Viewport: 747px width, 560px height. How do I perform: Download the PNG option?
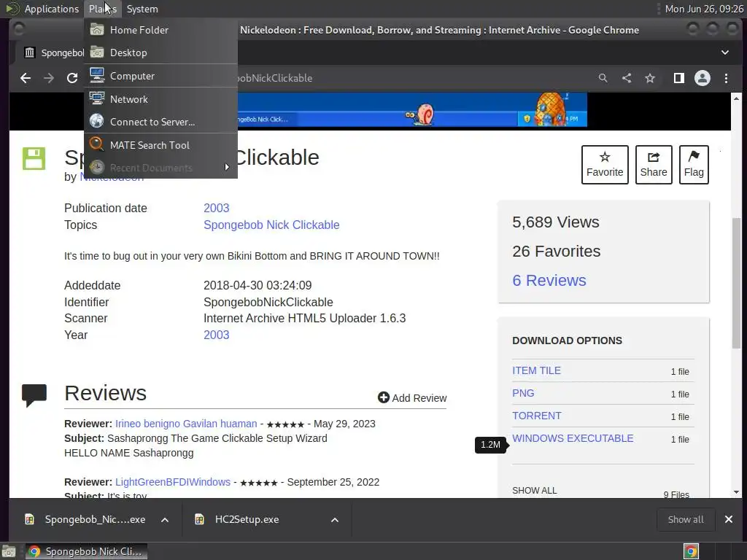(523, 393)
